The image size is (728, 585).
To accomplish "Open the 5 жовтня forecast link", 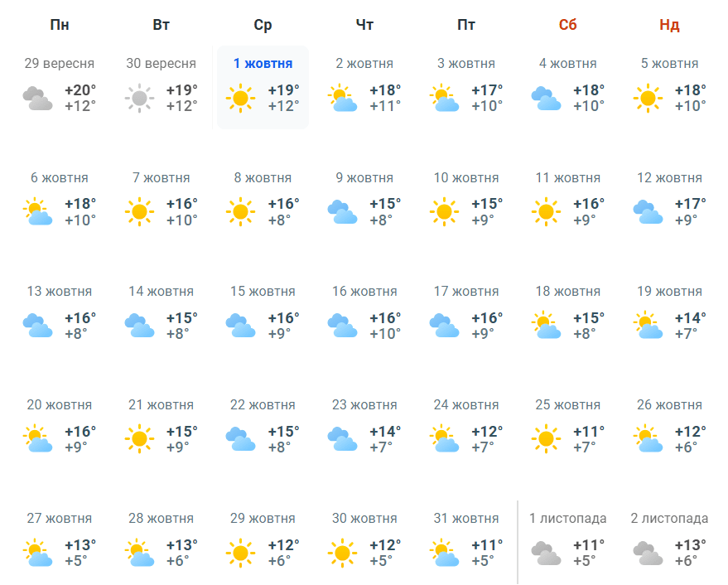I will coord(669,64).
